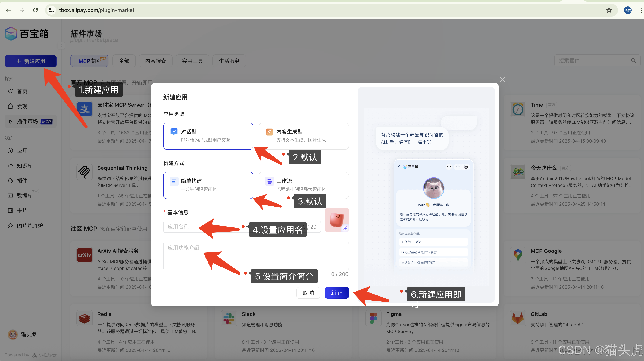Select 内容生成型 application type

(x=304, y=136)
